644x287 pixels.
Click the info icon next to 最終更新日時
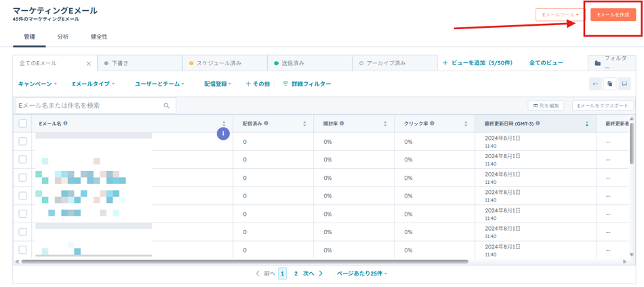[x=538, y=123]
